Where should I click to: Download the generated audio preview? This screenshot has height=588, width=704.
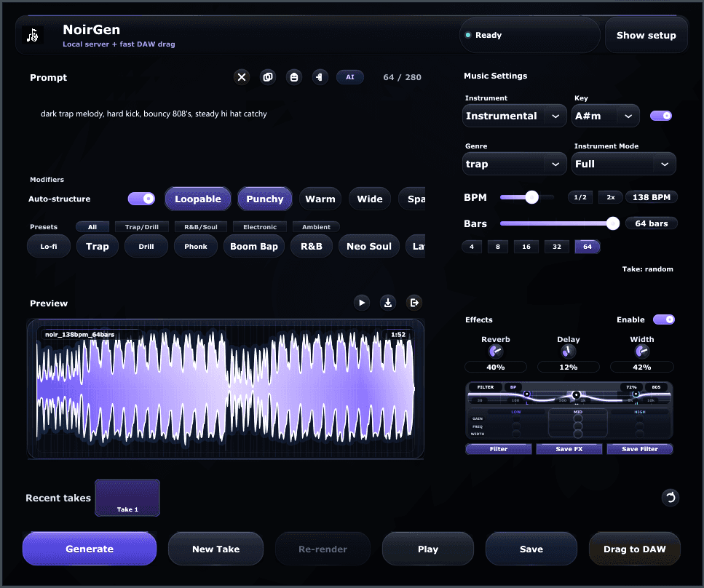(x=388, y=302)
